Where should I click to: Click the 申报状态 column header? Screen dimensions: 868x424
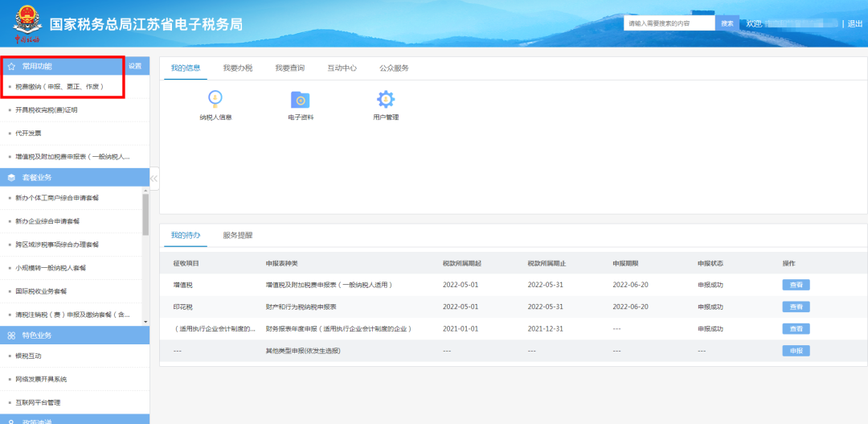710,263
